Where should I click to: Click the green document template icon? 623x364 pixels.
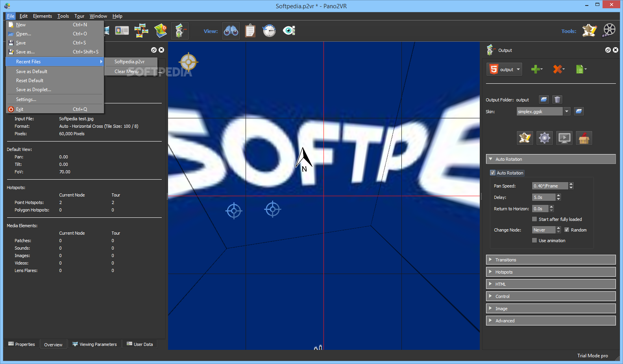point(581,69)
